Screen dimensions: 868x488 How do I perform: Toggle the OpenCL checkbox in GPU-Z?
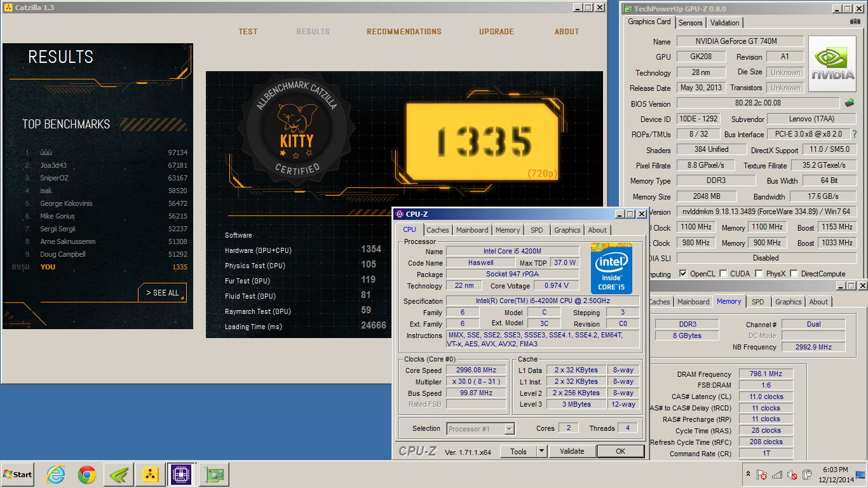coord(683,274)
